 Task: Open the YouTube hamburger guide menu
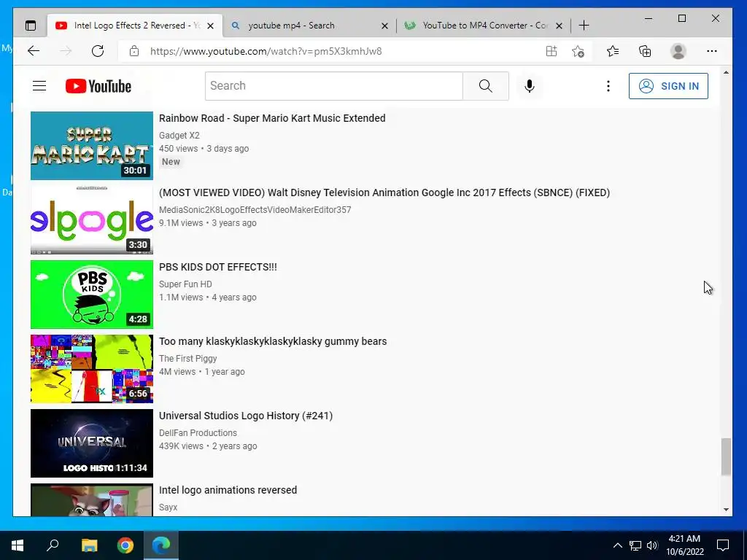[x=39, y=86]
